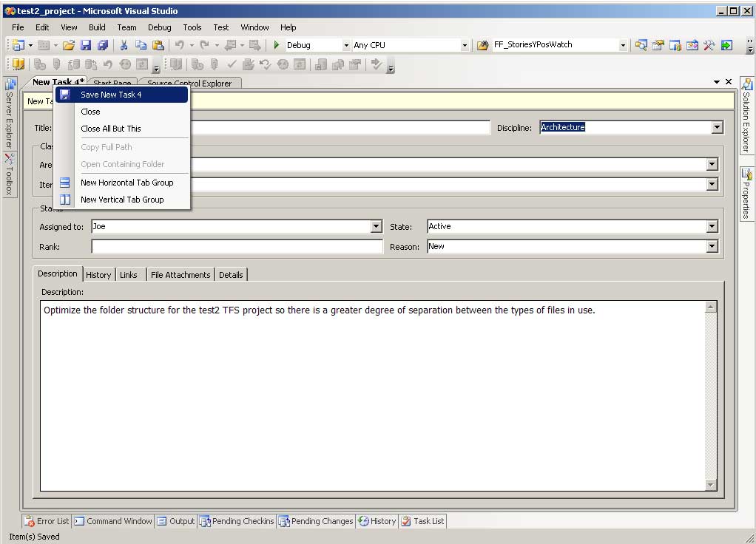Click the Open File folder icon

point(69,45)
